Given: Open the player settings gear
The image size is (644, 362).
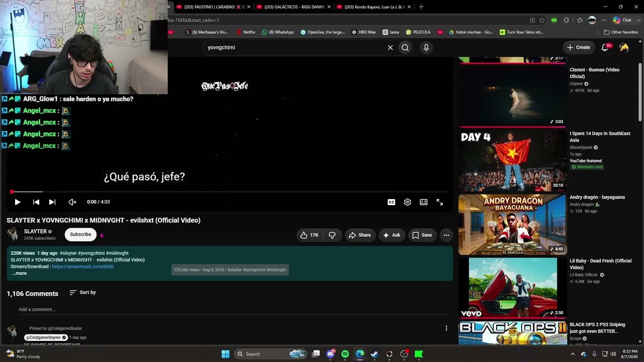Looking at the screenshot, I should 408,202.
